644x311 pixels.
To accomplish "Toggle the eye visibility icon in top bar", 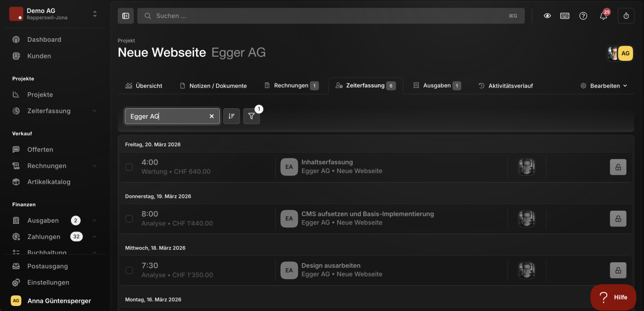I will pos(547,16).
